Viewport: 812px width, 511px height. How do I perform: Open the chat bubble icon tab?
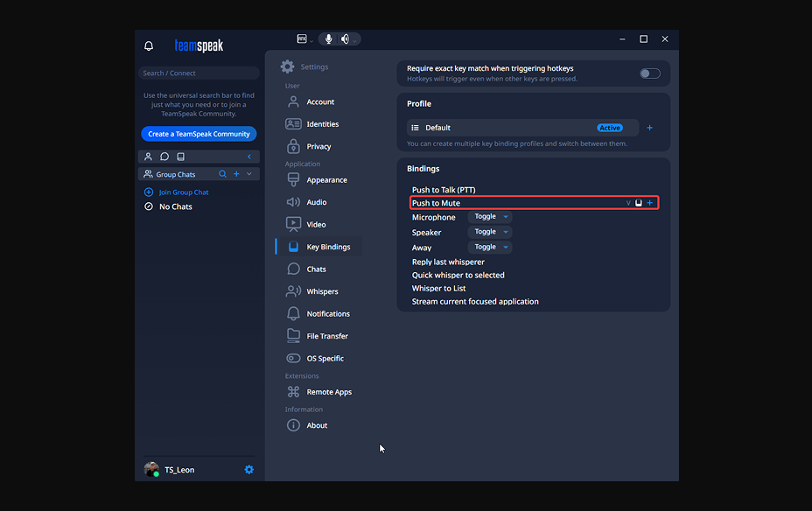coord(164,157)
